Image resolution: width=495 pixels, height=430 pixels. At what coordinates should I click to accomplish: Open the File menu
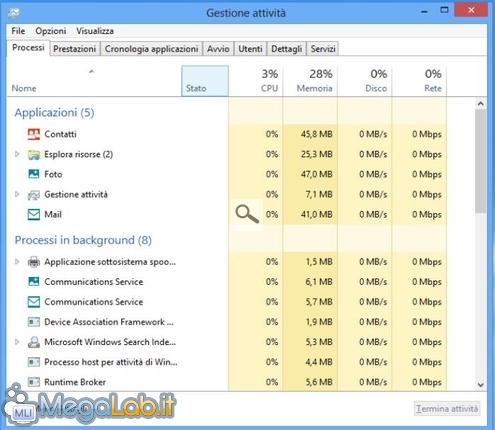[18, 31]
